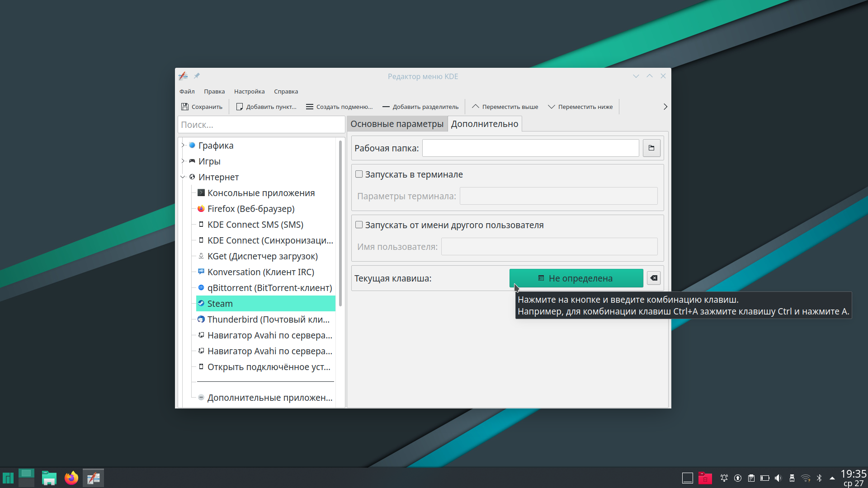Add a separator (Добавить разделитель) from the toolbar
Viewport: 868px width, 488px height.
click(420, 107)
